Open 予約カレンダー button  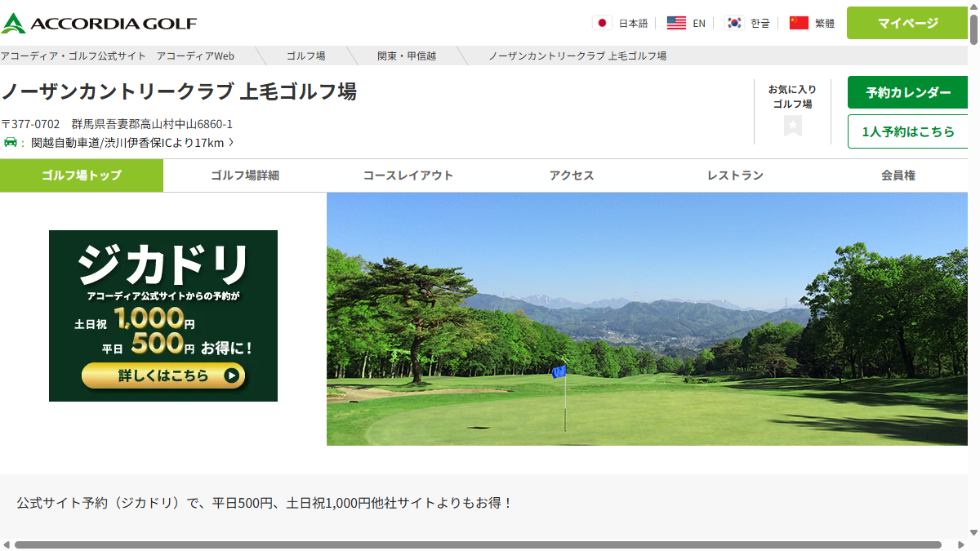(x=908, y=92)
